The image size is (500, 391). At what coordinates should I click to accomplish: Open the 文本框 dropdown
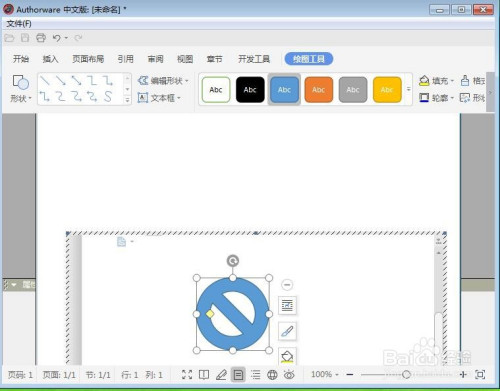[159, 98]
